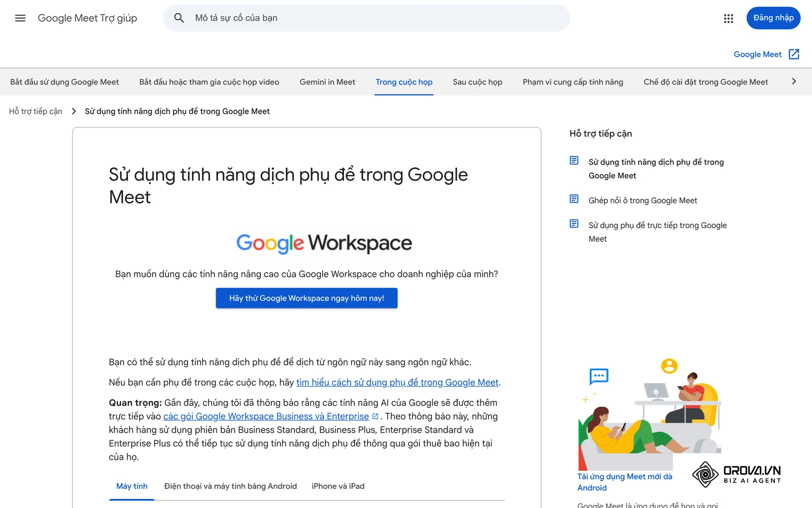
Task: Click 'Hỗ trợ tiếp cận' breadcrumb link
Action: (36, 111)
